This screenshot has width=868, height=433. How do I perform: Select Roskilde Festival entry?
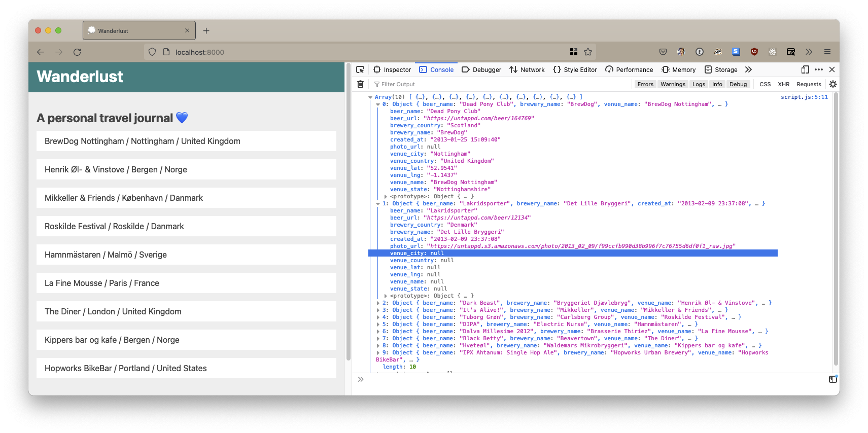pos(186,226)
